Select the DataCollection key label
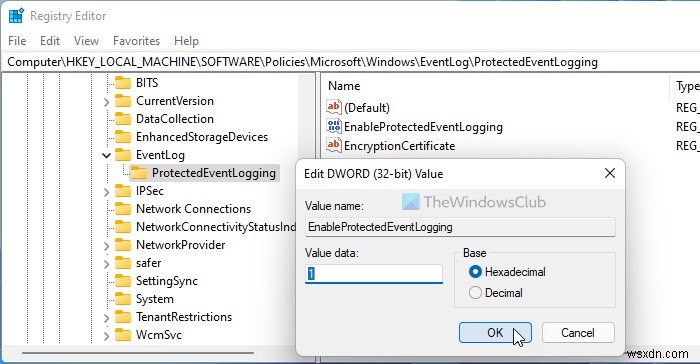 tap(175, 119)
